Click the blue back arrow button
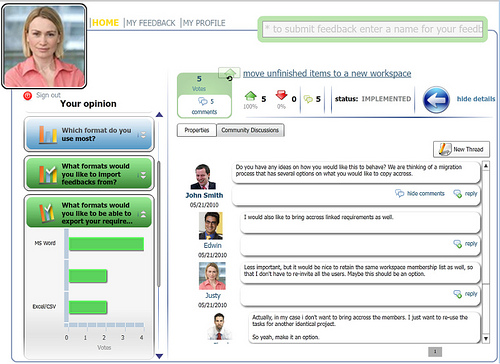This screenshot has height=364, width=500. coord(436,100)
